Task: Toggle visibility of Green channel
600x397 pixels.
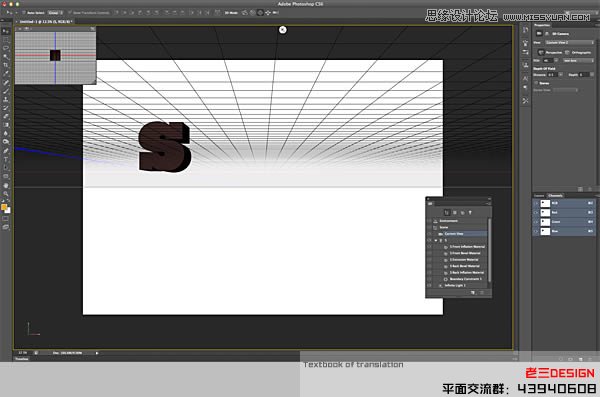Action: [x=536, y=222]
